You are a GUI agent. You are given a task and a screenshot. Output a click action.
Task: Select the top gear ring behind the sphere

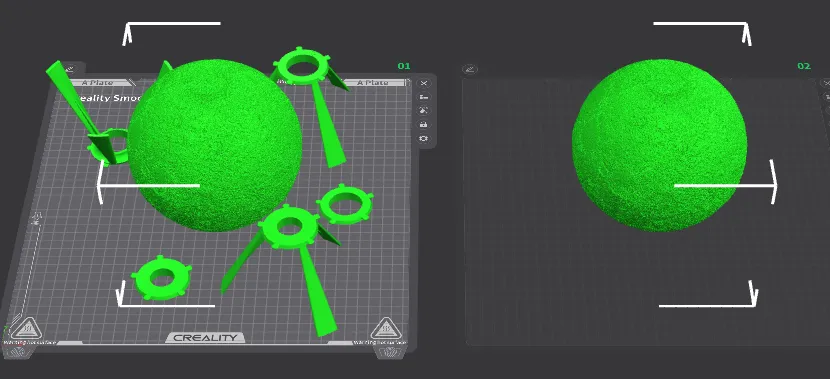click(x=302, y=66)
